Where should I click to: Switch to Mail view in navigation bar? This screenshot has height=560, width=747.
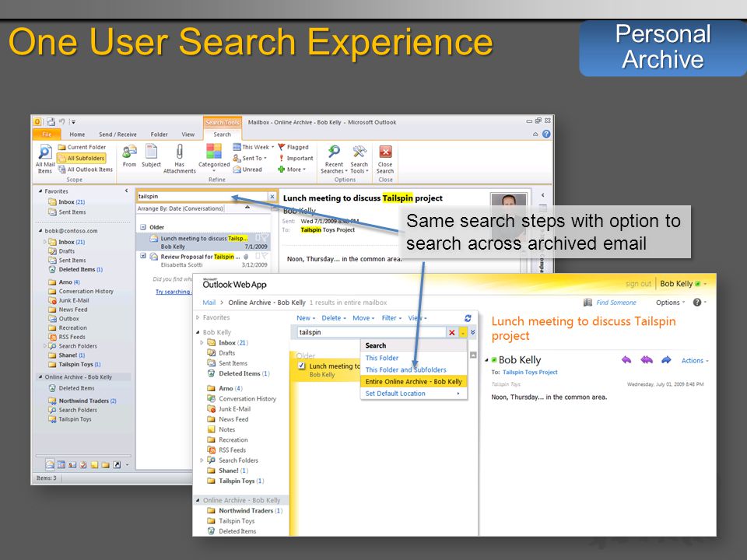click(x=50, y=465)
